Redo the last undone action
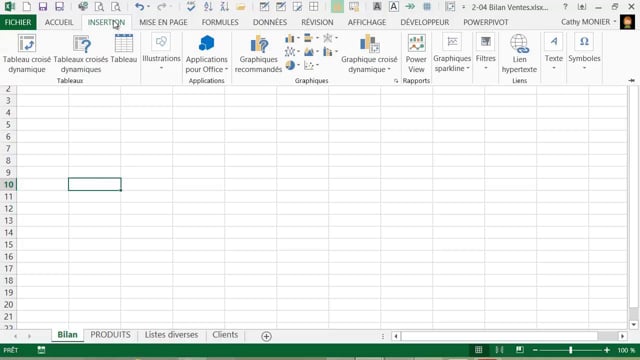Image resolution: width=640 pixels, height=360 pixels. click(x=162, y=7)
